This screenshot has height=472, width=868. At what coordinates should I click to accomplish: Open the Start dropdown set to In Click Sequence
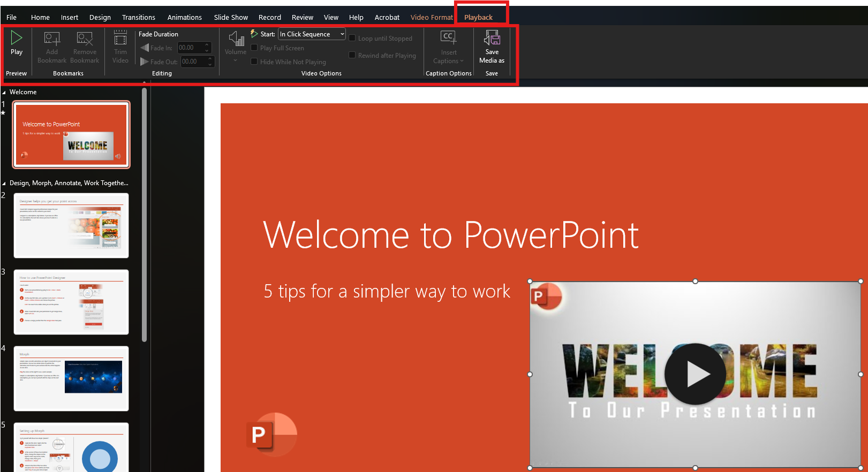coord(312,34)
